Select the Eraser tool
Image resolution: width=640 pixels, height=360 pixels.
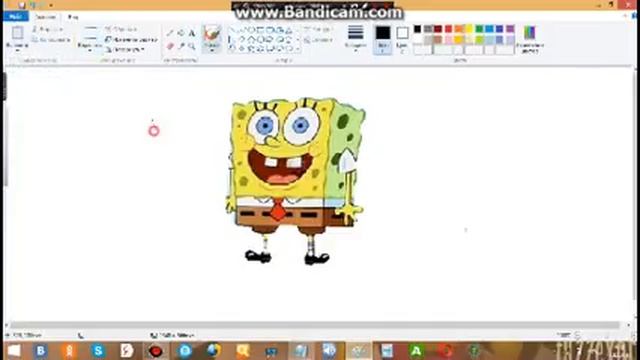point(170,47)
